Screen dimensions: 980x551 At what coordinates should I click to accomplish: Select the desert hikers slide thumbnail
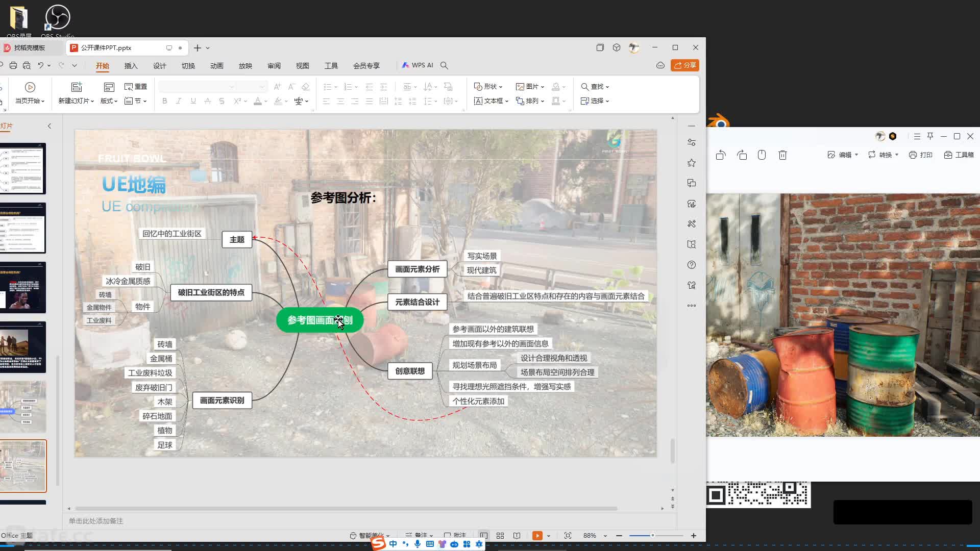pos(22,347)
